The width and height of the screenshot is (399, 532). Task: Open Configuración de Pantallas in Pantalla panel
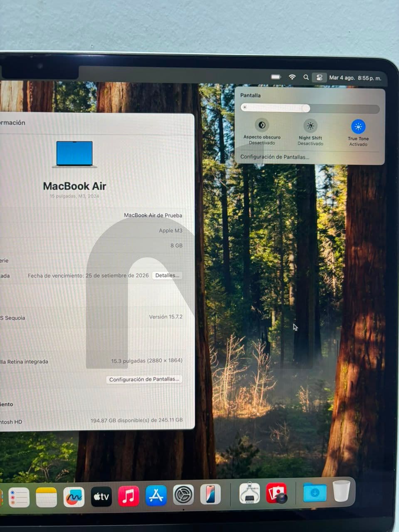pos(275,157)
